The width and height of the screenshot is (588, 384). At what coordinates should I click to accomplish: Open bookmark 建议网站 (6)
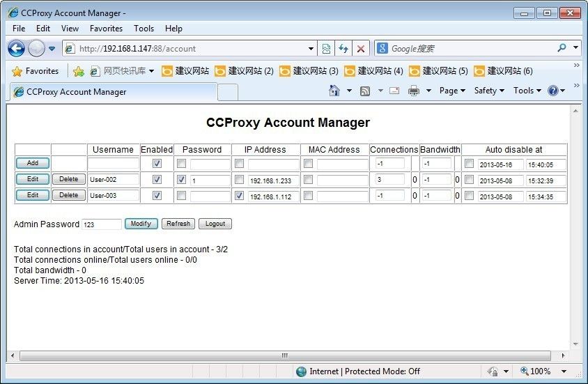504,71
